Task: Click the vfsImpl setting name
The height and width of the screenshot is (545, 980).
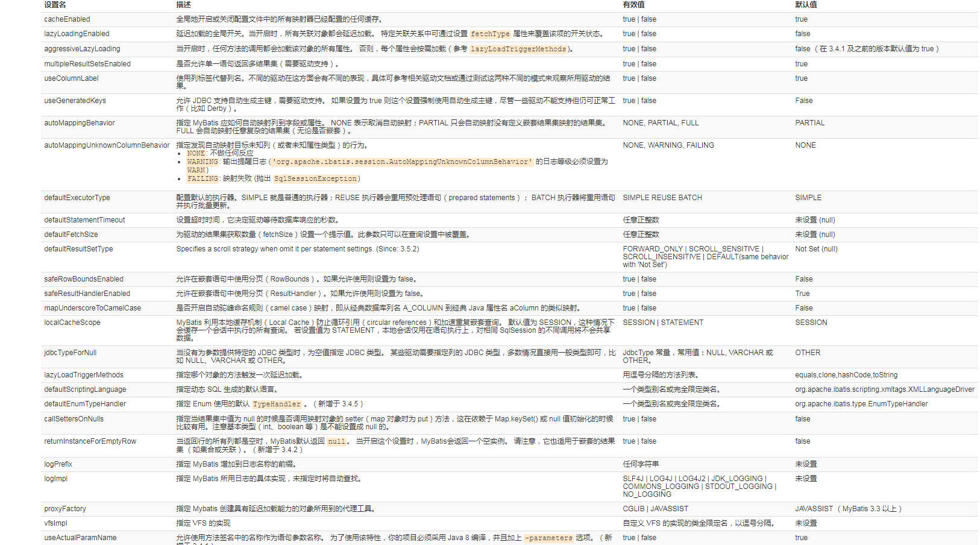Action: (55, 523)
